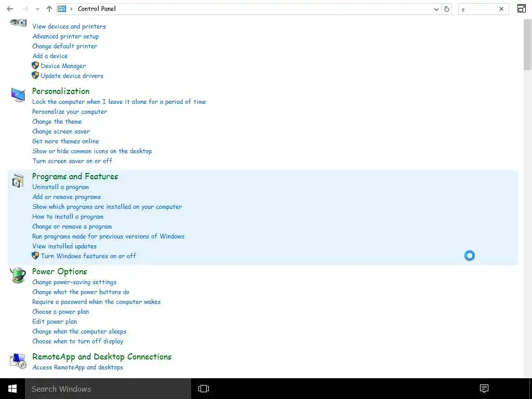Open Access RemoteApp and desktops

(78, 367)
